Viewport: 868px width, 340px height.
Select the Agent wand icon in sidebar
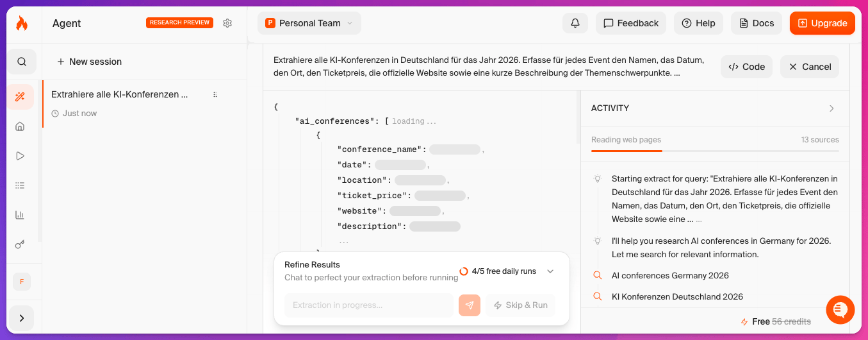[x=20, y=97]
